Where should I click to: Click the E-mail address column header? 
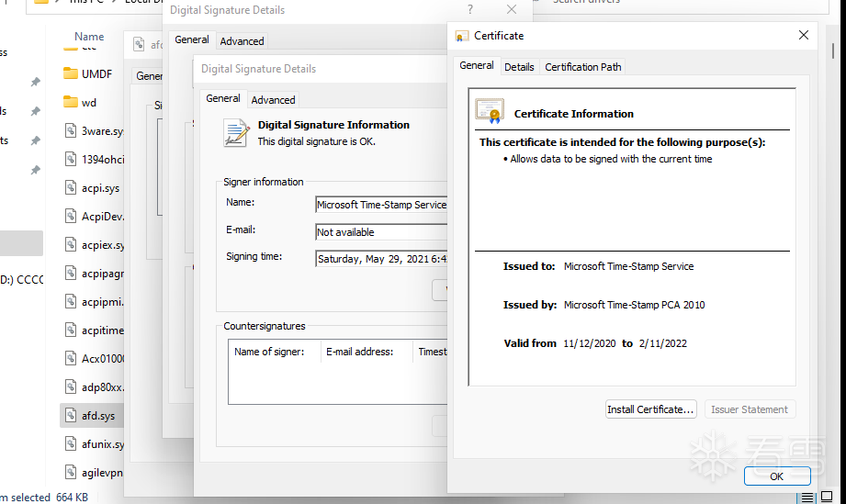[x=359, y=352]
